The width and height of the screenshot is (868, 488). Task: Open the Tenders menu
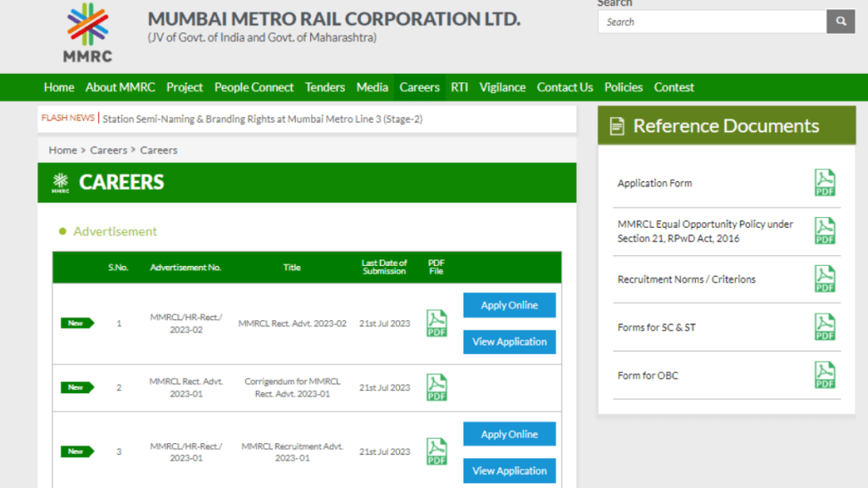325,87
